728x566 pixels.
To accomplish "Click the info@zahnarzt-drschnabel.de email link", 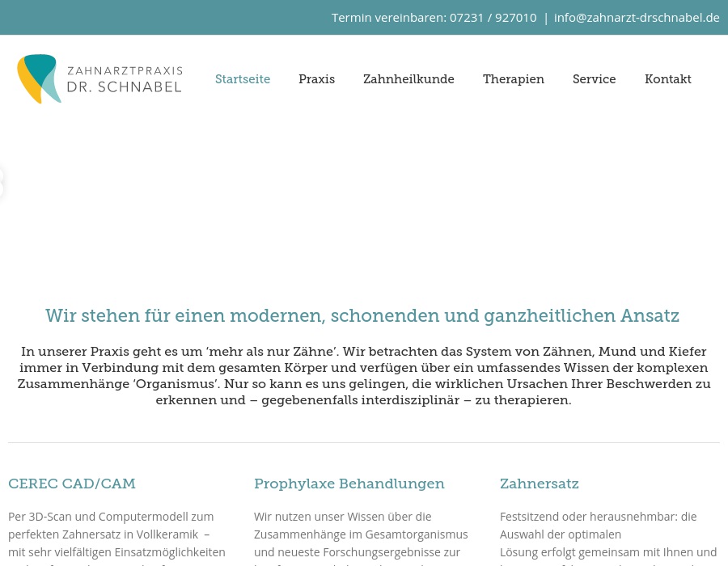I will click(x=637, y=17).
